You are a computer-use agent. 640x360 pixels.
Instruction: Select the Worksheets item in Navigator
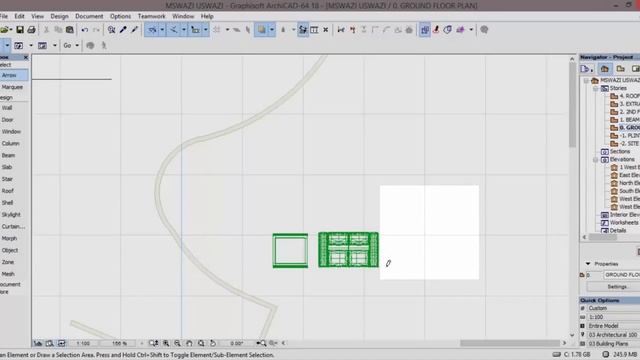[623, 222]
